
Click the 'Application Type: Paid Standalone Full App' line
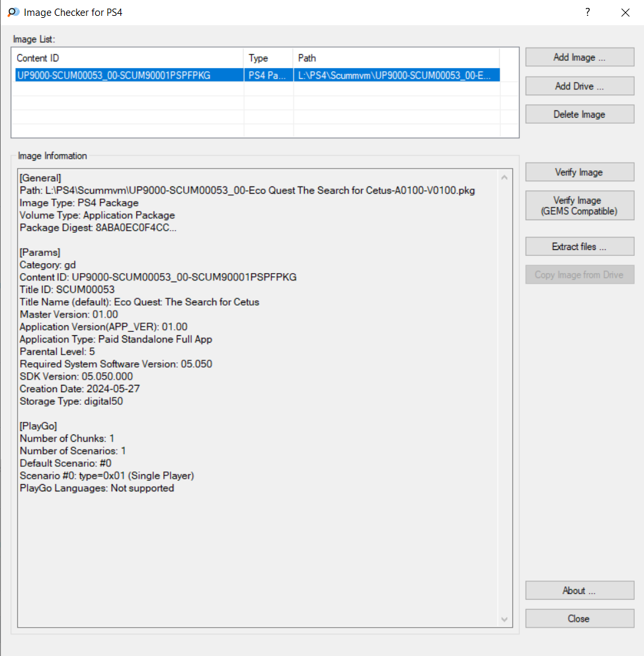(116, 339)
